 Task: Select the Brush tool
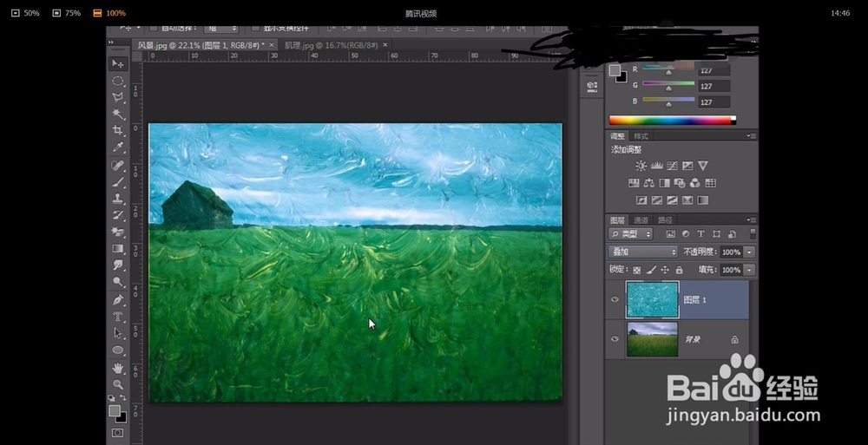tap(118, 182)
